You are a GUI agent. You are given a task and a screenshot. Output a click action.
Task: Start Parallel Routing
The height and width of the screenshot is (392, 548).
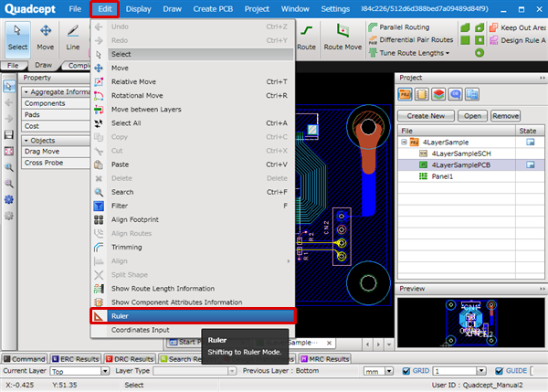click(399, 27)
